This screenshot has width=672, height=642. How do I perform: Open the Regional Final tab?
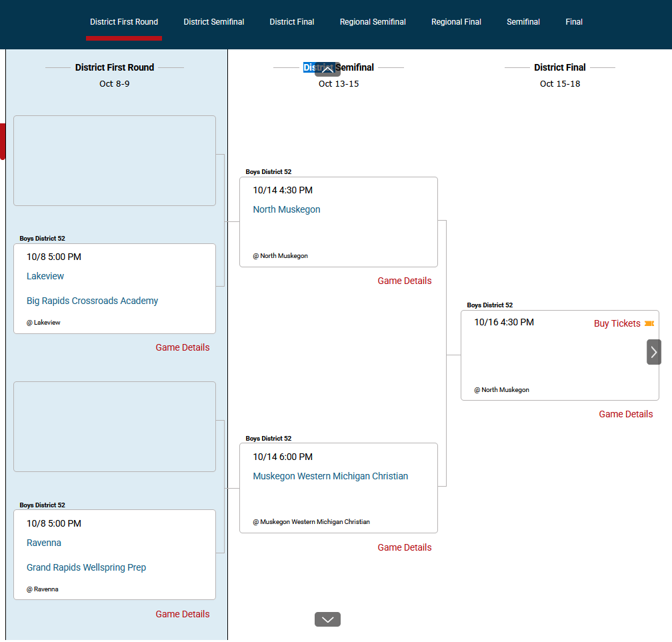(x=456, y=22)
